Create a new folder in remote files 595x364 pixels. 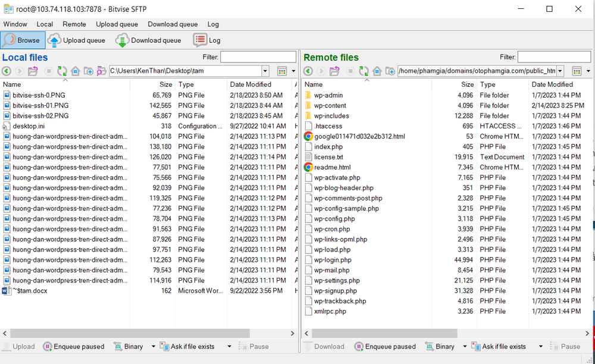[x=390, y=71]
